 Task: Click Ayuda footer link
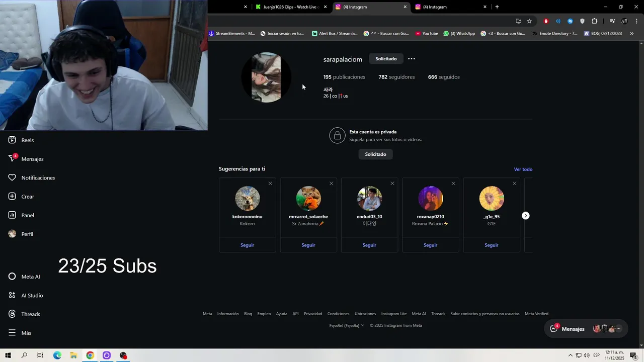282,314
